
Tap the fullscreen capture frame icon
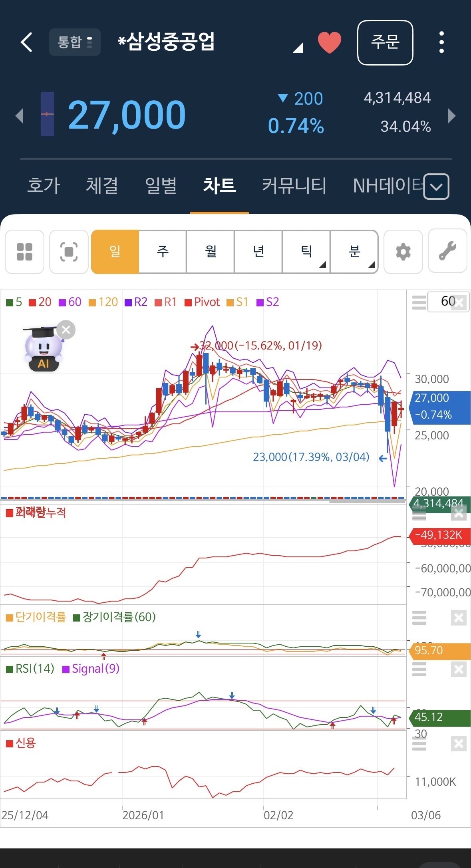(69, 252)
